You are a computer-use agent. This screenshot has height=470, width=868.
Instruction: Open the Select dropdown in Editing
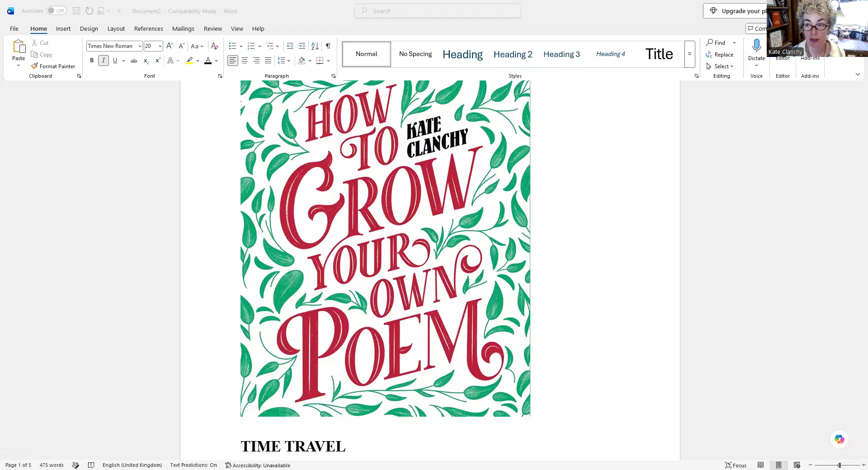tap(720, 66)
